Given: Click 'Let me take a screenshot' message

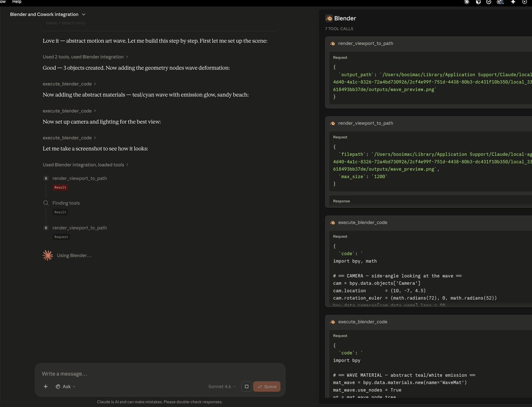Looking at the screenshot, I should [x=95, y=149].
